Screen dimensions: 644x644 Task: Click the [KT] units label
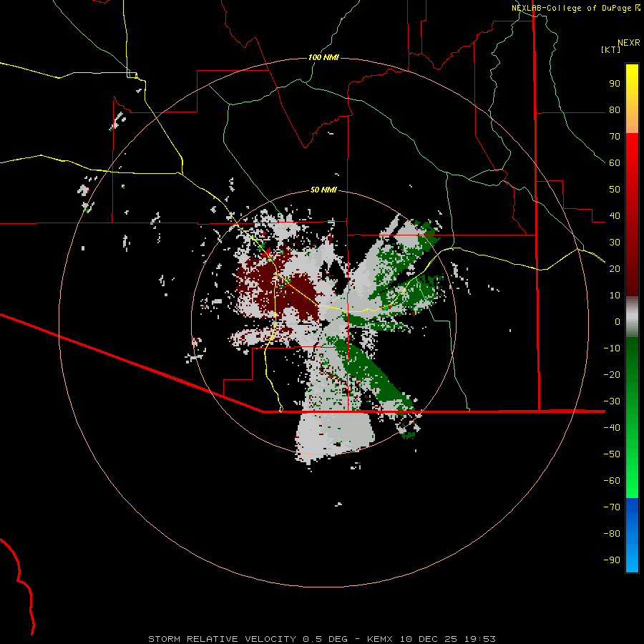click(611, 49)
